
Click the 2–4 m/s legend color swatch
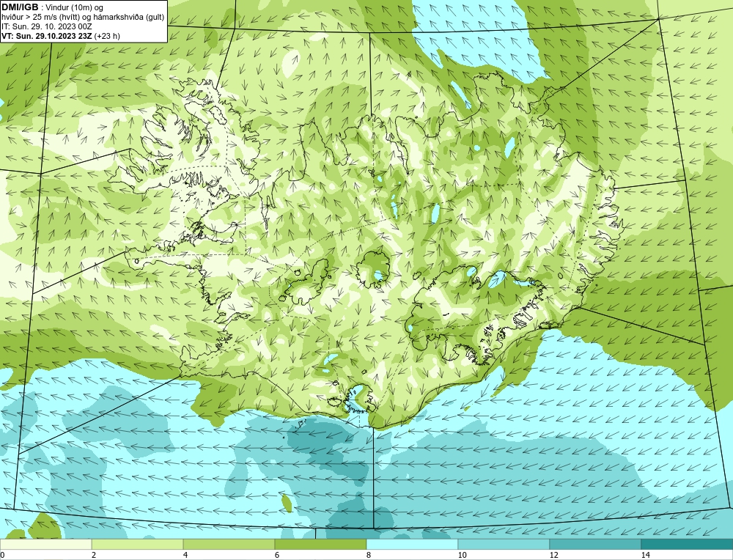click(138, 545)
